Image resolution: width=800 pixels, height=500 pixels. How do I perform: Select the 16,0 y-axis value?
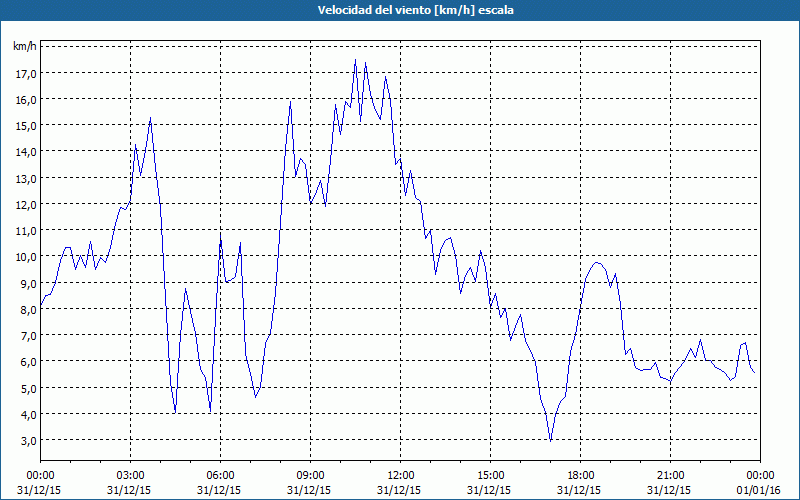pyautogui.click(x=26, y=99)
